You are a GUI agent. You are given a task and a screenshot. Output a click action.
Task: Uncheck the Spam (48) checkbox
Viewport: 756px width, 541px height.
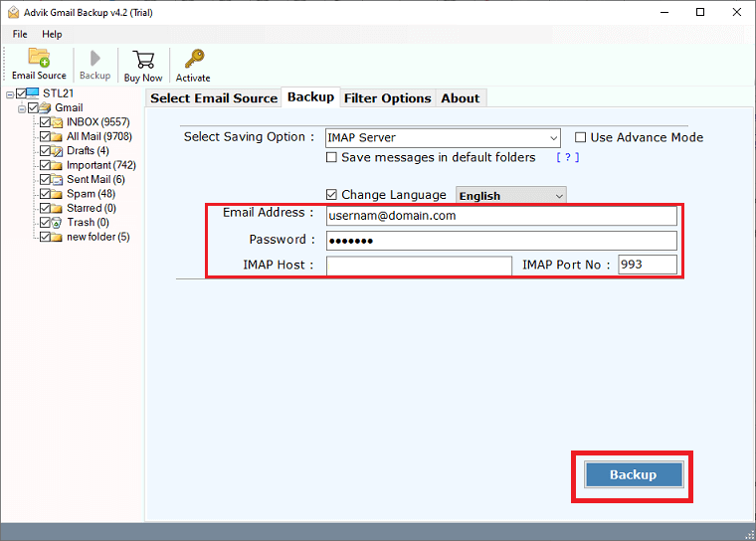click(x=45, y=194)
